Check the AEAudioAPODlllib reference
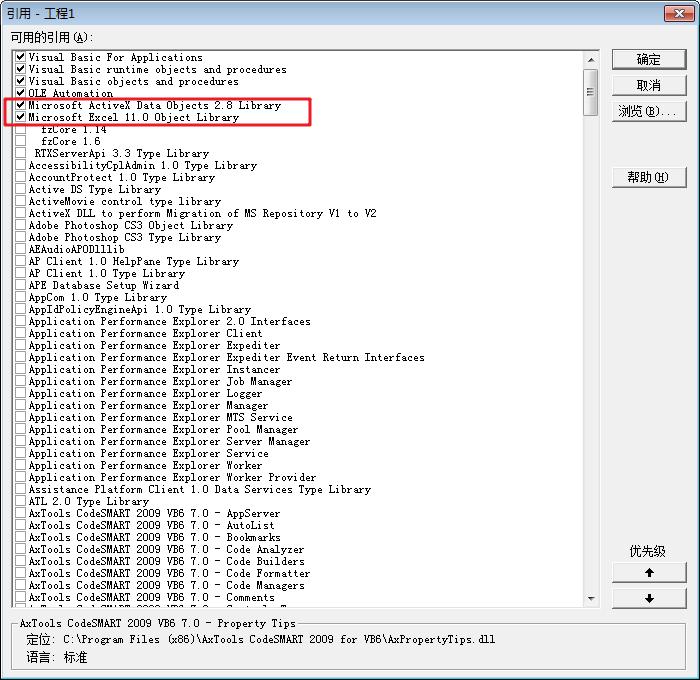 coord(21,249)
